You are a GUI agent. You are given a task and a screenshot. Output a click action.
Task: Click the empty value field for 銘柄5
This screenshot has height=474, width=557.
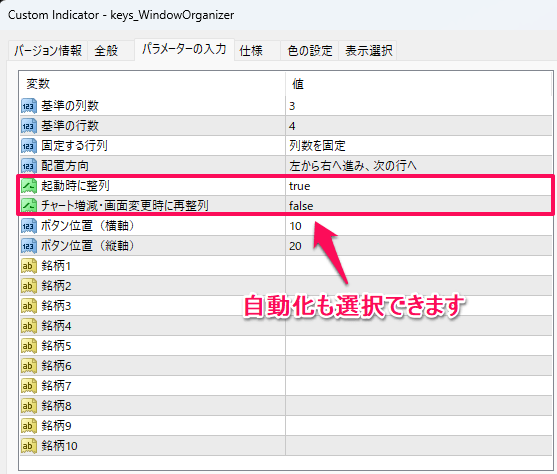pyautogui.click(x=418, y=346)
